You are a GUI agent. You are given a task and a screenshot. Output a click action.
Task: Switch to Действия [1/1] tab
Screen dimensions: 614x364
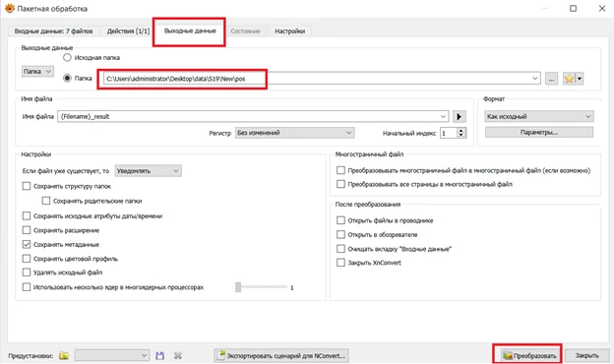tap(129, 30)
